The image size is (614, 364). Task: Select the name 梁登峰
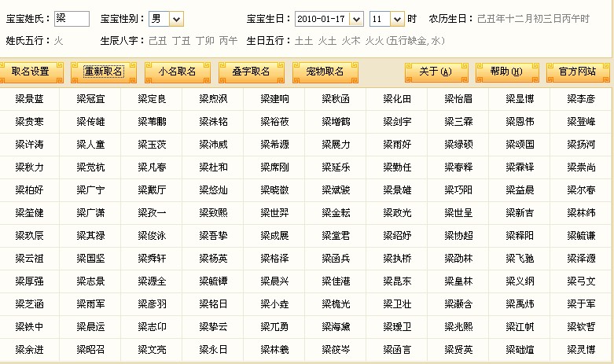[582, 122]
